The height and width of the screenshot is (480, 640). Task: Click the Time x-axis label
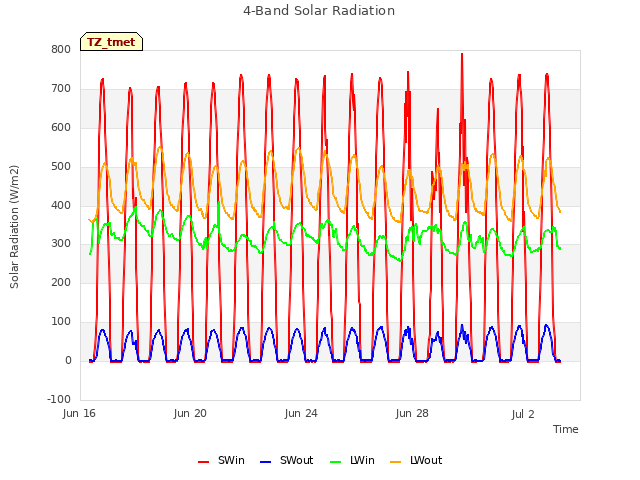565,429
